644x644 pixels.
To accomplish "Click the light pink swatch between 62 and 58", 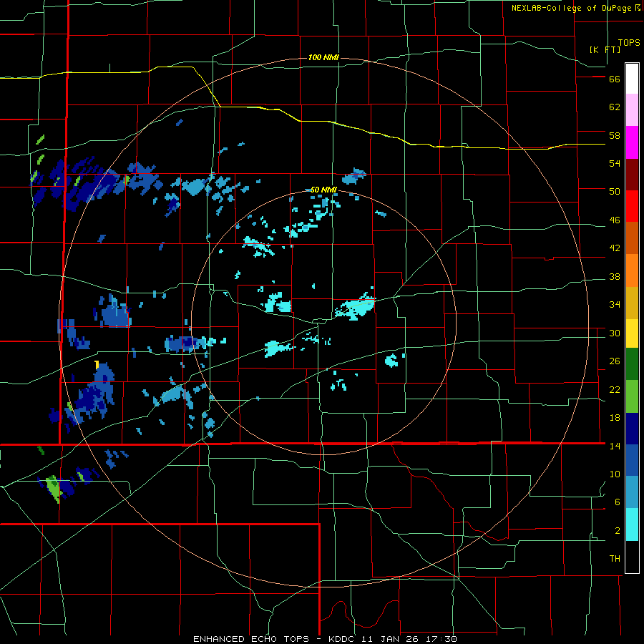I will point(632,109).
